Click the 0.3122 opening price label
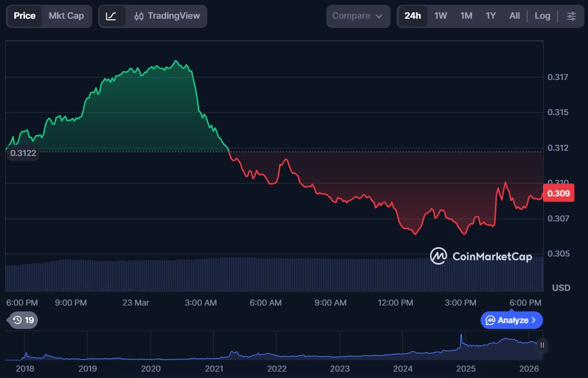The width and height of the screenshot is (588, 378). 22,153
